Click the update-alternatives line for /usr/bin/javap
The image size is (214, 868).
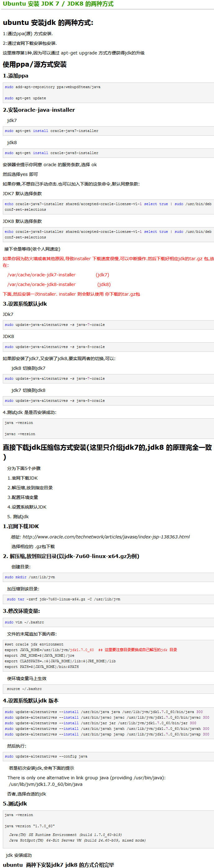tap(107, 734)
